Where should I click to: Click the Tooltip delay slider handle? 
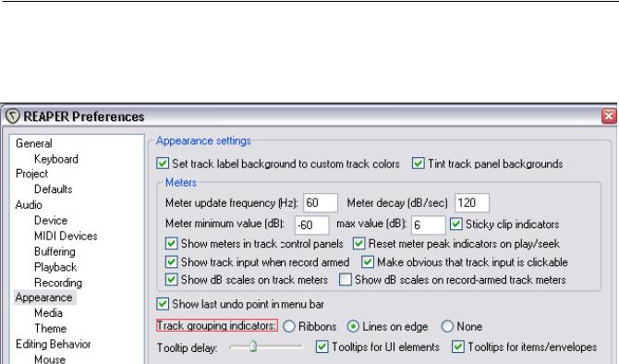253,346
